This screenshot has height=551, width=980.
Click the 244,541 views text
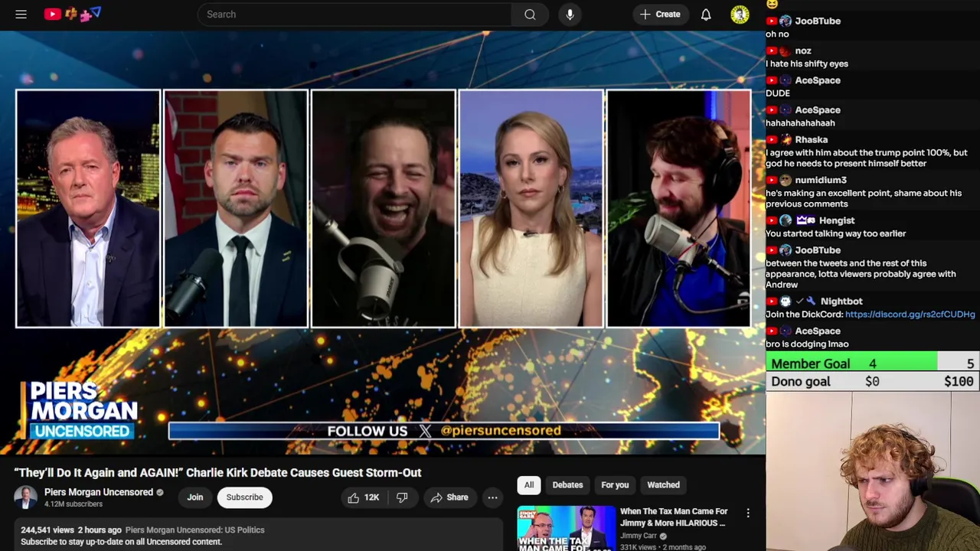(x=47, y=530)
